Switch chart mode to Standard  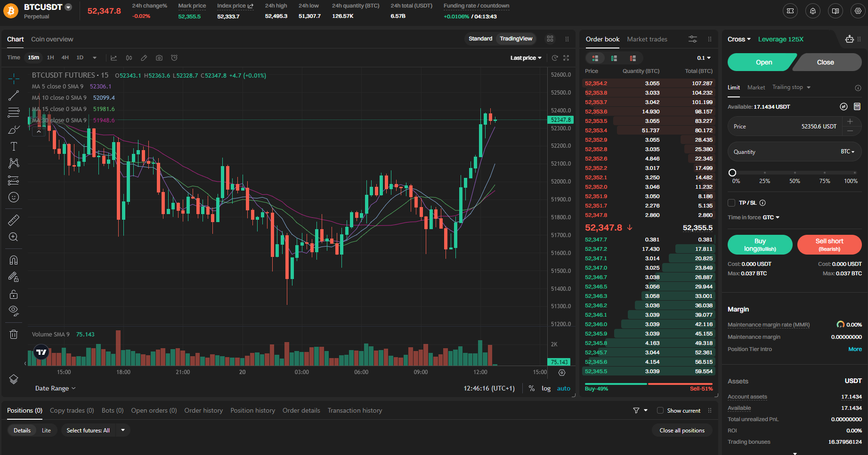[480, 39]
